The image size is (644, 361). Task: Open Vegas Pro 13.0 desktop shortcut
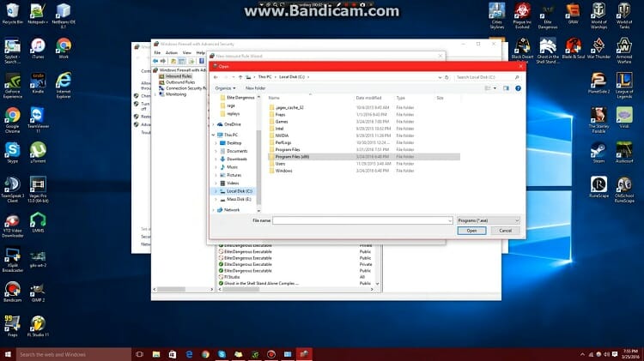point(38,190)
